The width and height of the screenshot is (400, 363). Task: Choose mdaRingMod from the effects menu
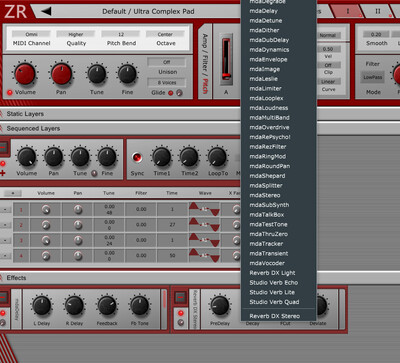[x=267, y=156]
